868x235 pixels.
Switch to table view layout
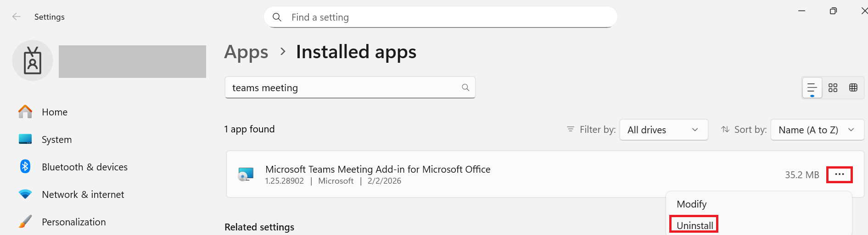click(853, 87)
